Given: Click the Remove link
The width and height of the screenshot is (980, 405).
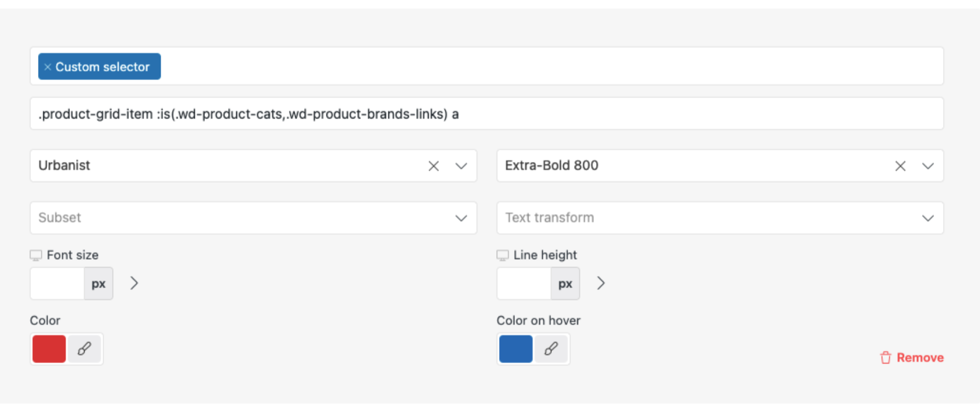Looking at the screenshot, I should point(920,358).
